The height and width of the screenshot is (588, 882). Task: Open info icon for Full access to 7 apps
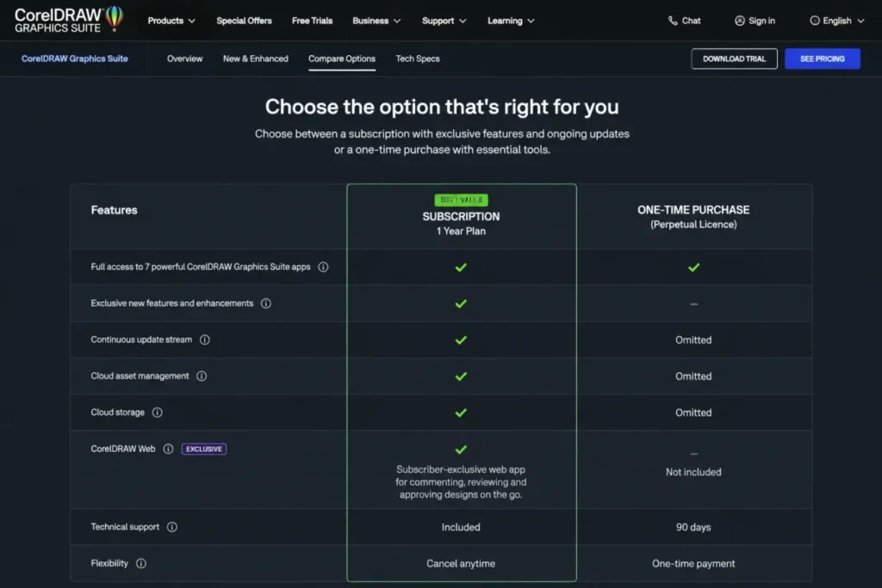click(323, 267)
